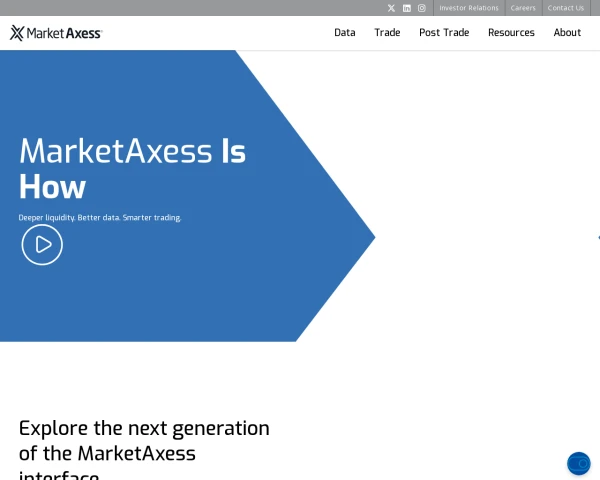The image size is (600, 480).
Task: Click the "Deeper liquidity. Better data." tagline
Action: click(x=100, y=217)
